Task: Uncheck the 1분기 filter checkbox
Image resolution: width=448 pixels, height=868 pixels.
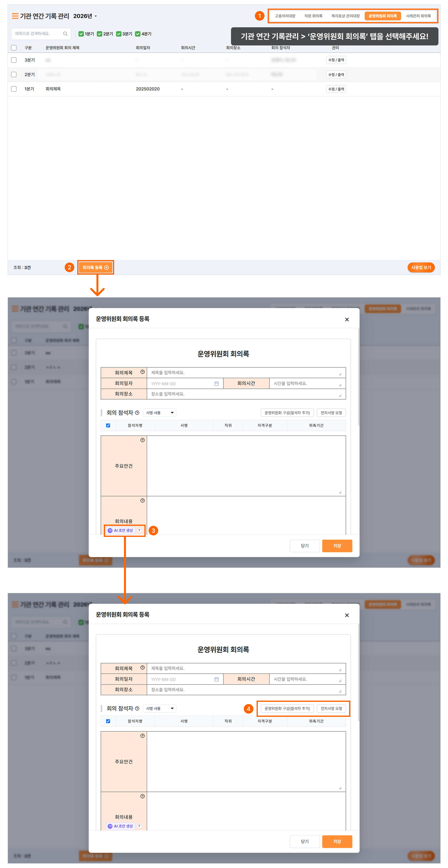Action: tap(81, 34)
